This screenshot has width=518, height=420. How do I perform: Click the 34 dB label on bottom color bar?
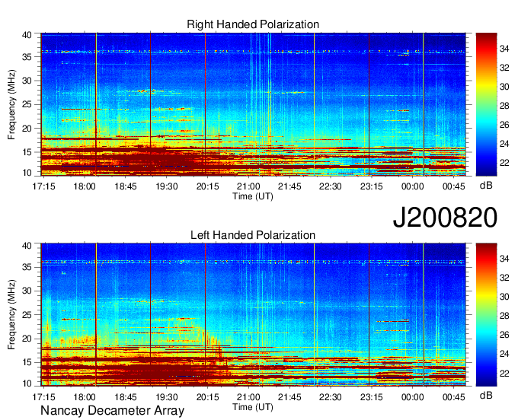(x=504, y=259)
